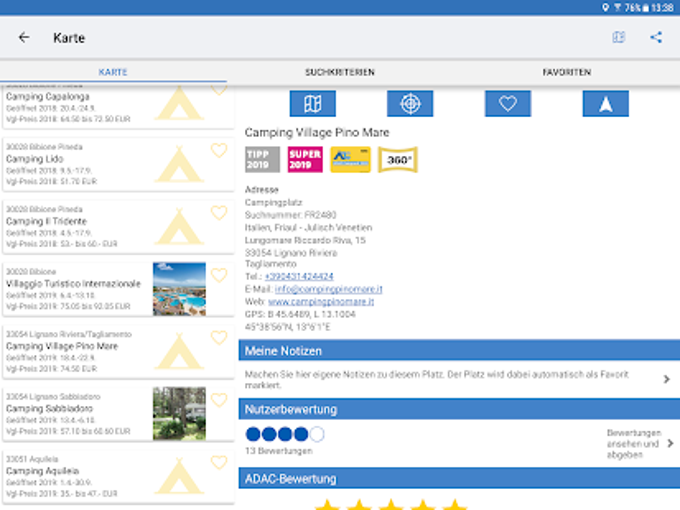Tap Camping Lido tent placeholder image
Screen dimensions: 680x510
(x=179, y=164)
